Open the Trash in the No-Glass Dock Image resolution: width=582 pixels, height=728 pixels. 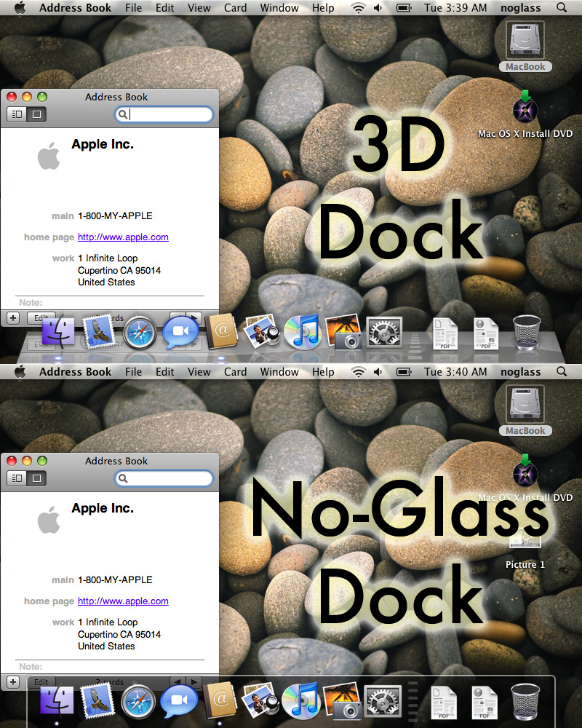click(525, 701)
